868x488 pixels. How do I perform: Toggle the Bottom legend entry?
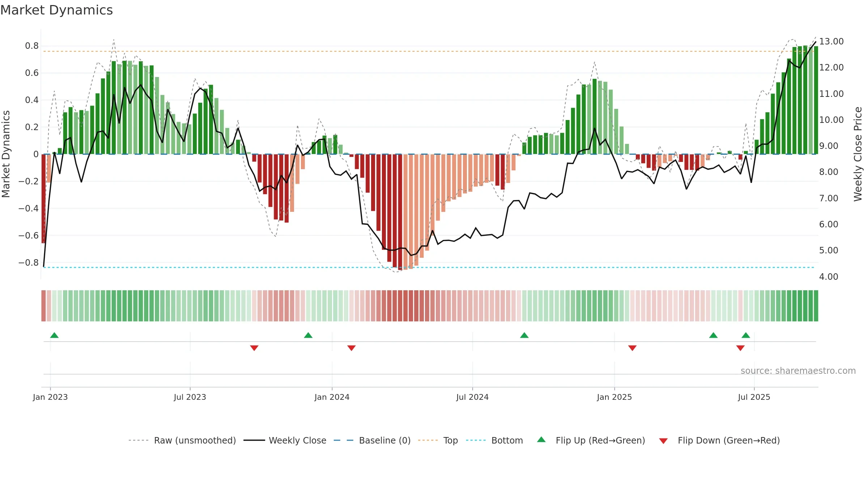click(494, 440)
